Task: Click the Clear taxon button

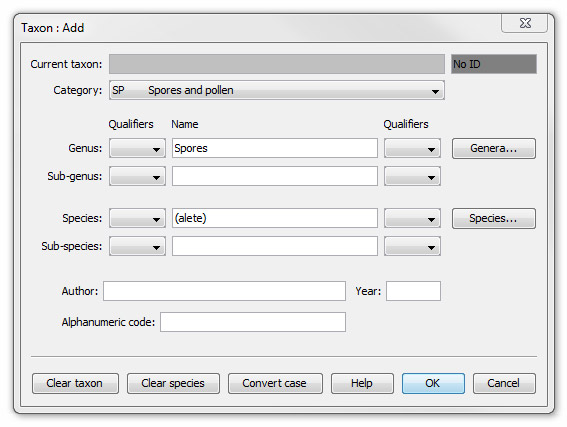Action: (x=75, y=383)
